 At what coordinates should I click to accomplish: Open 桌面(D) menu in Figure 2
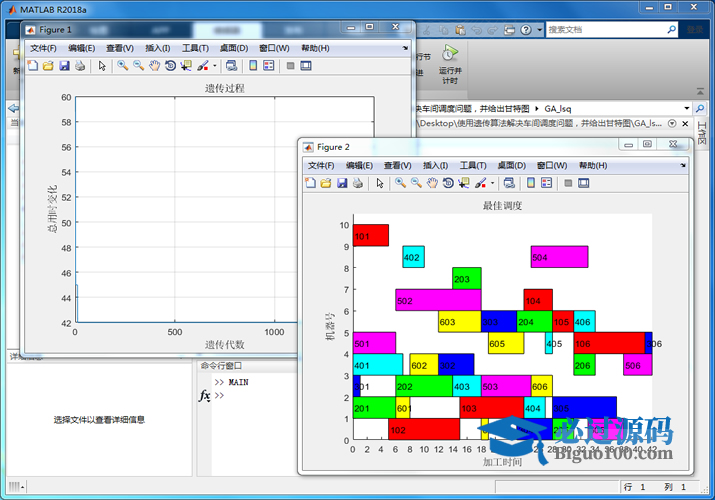(512, 165)
